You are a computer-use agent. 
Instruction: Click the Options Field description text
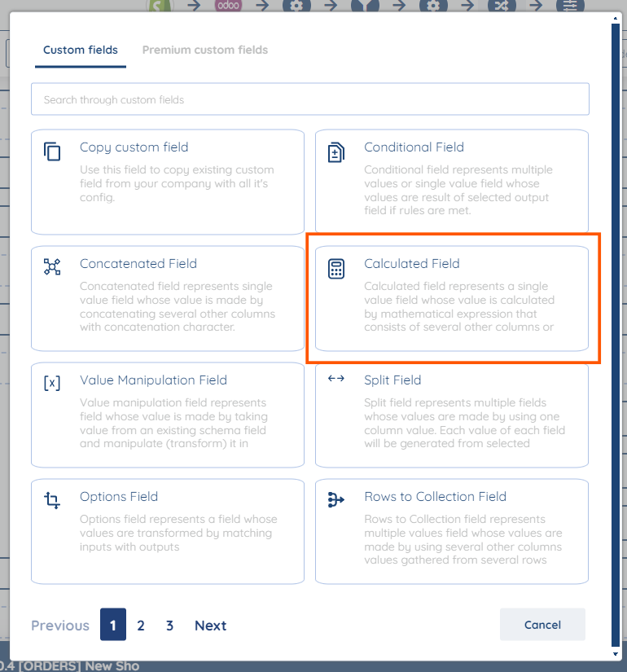(x=178, y=533)
